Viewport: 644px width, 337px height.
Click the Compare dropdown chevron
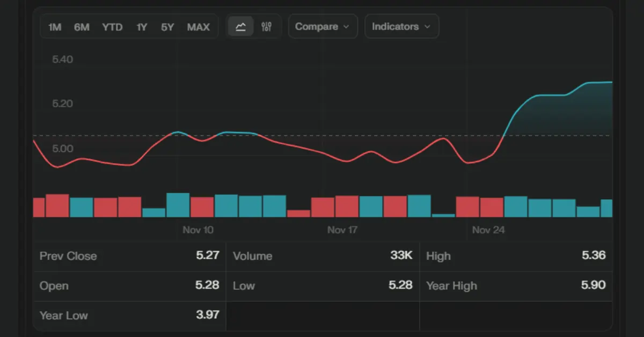pyautogui.click(x=346, y=26)
